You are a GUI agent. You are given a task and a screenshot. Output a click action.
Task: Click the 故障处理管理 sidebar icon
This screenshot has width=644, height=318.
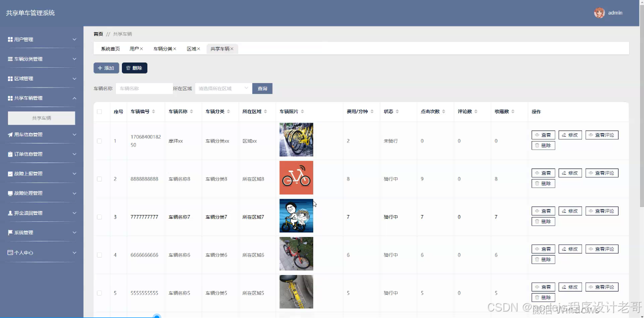[10, 193]
